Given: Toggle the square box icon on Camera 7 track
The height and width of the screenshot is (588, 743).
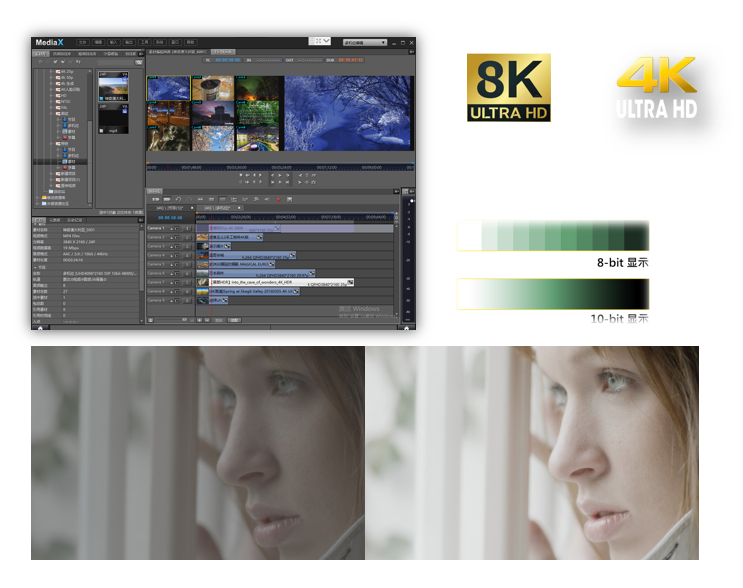Looking at the screenshot, I should tap(177, 282).
